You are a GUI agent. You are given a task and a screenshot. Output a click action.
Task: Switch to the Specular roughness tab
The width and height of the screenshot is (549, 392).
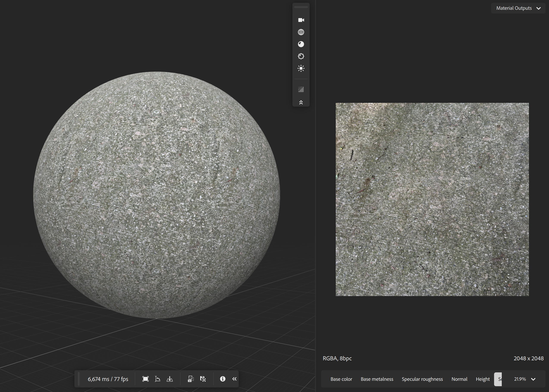click(x=422, y=379)
